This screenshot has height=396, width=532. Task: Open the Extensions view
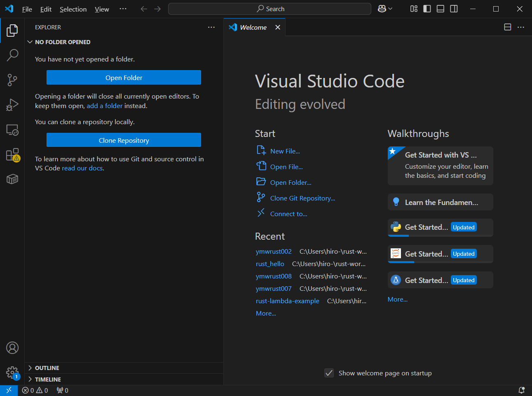pos(12,155)
